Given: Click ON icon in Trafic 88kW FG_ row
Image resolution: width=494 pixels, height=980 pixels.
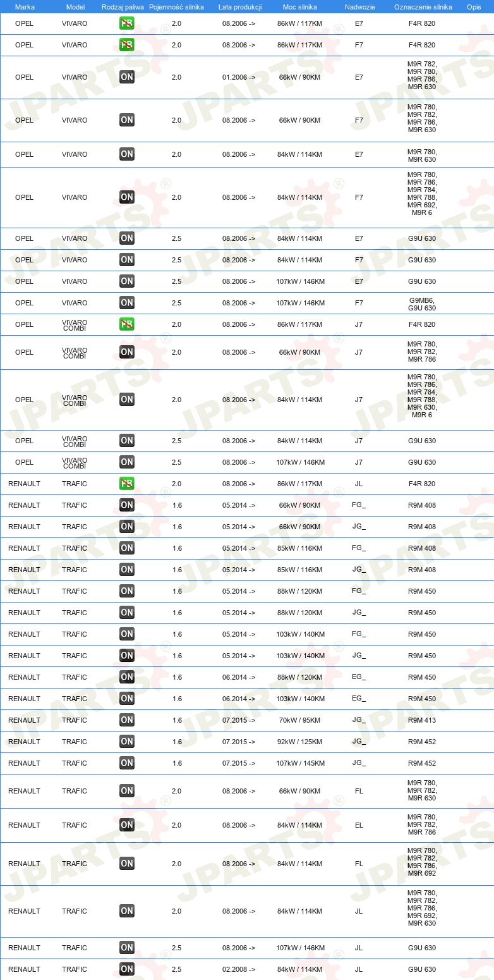Looking at the screenshot, I should click(127, 591).
